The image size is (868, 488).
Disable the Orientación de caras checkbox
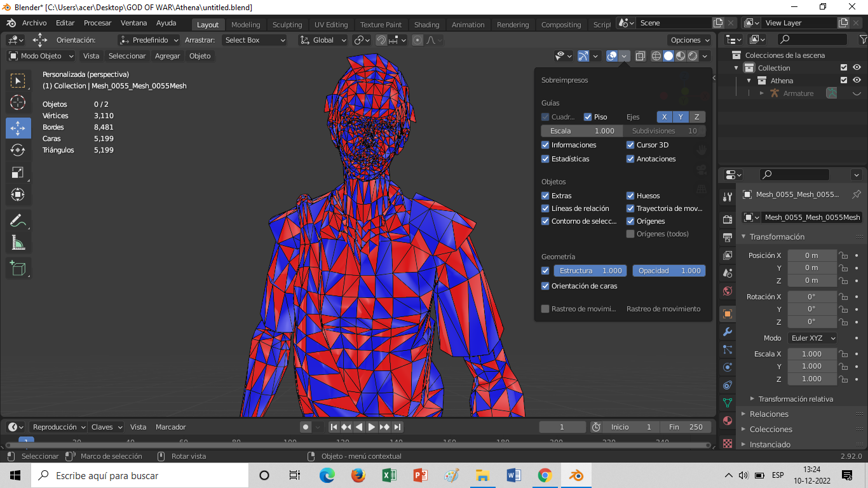pos(545,286)
